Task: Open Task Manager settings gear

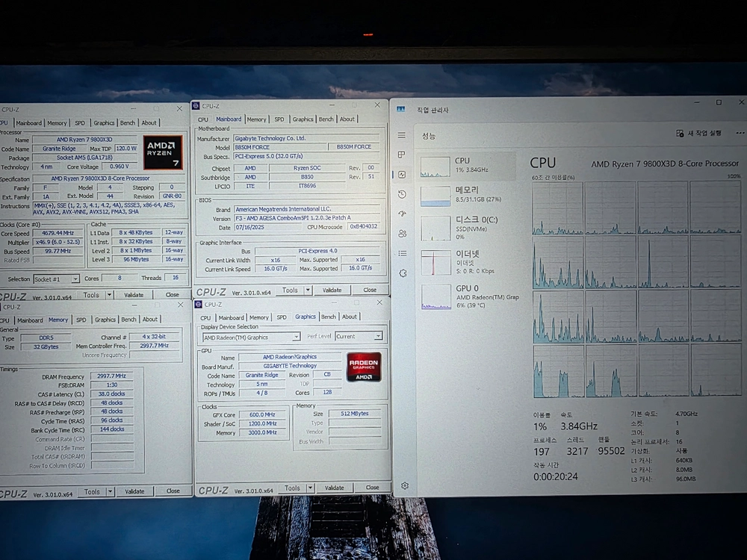Action: 404,486
